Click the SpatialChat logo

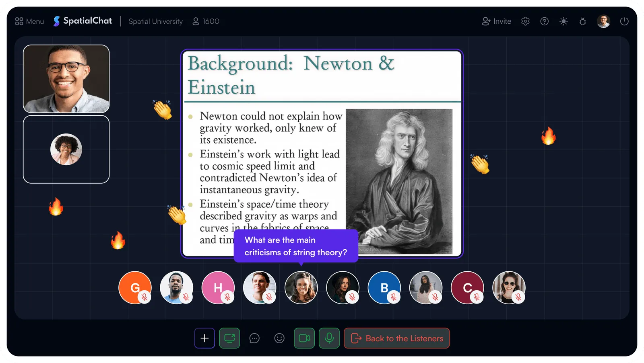tap(82, 21)
